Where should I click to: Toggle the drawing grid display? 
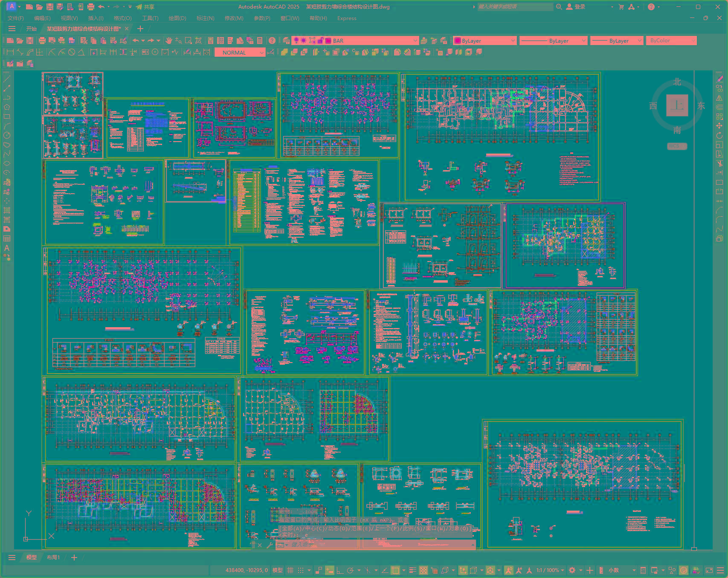(290, 570)
